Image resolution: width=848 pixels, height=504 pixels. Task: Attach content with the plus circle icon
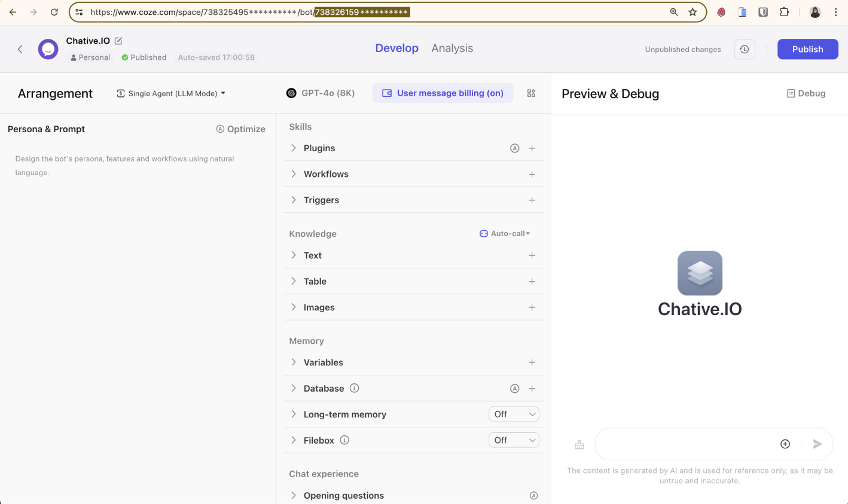(x=785, y=444)
